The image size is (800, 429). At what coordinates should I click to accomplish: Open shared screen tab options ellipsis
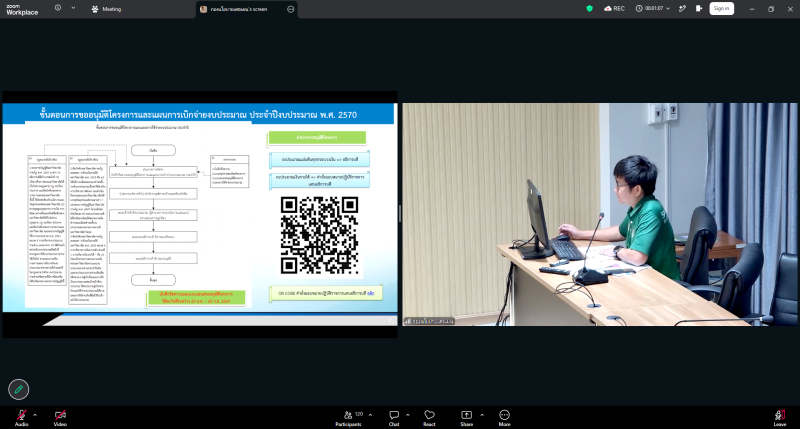click(x=291, y=9)
